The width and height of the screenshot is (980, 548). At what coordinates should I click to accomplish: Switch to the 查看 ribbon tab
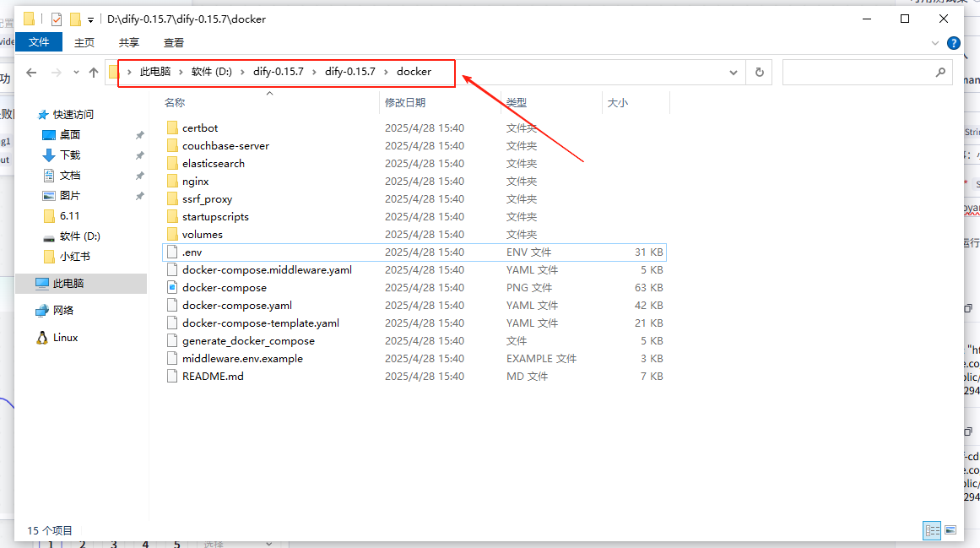[x=174, y=42]
